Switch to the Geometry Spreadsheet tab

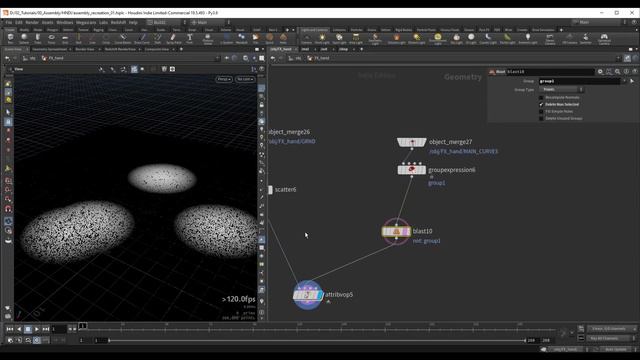(49, 49)
